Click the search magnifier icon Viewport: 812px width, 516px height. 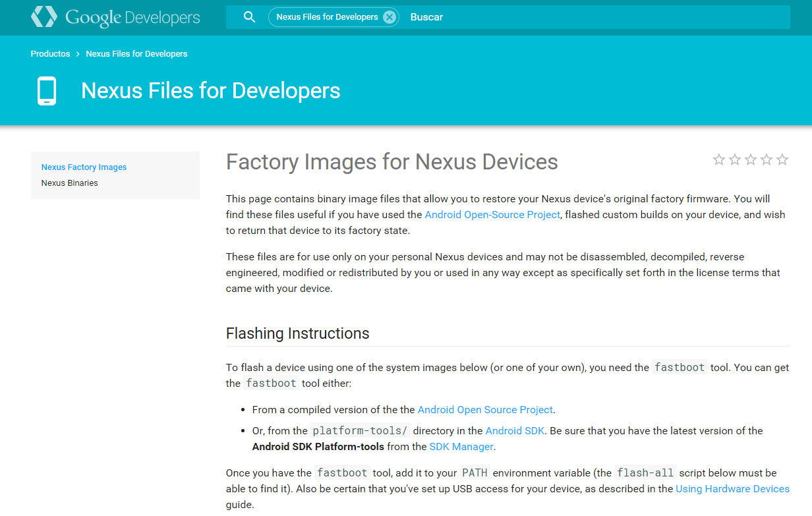(x=249, y=17)
